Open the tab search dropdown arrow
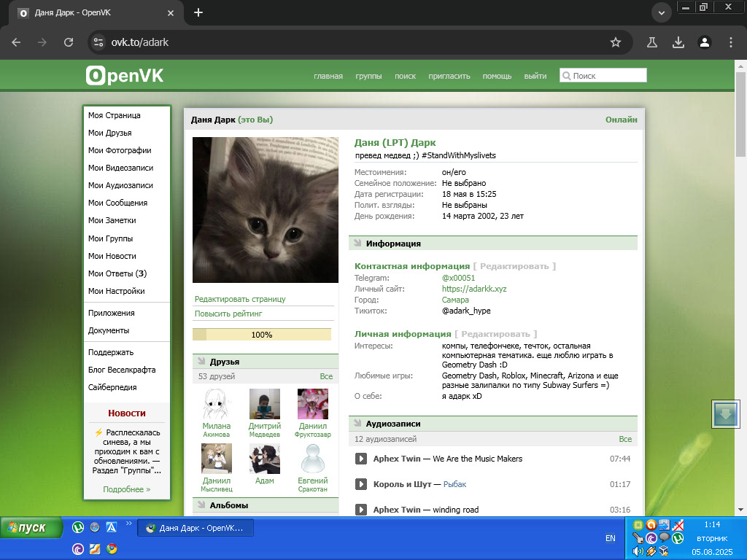This screenshot has width=747, height=560. coord(662,13)
